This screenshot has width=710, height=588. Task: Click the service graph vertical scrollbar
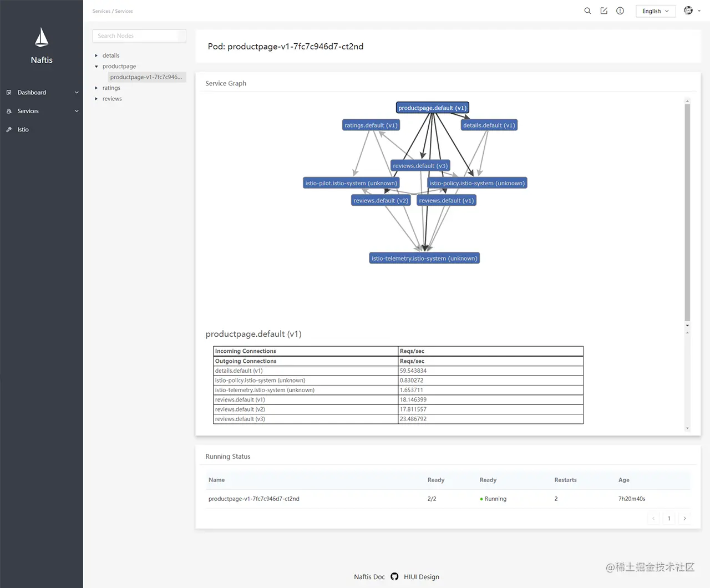(x=687, y=212)
